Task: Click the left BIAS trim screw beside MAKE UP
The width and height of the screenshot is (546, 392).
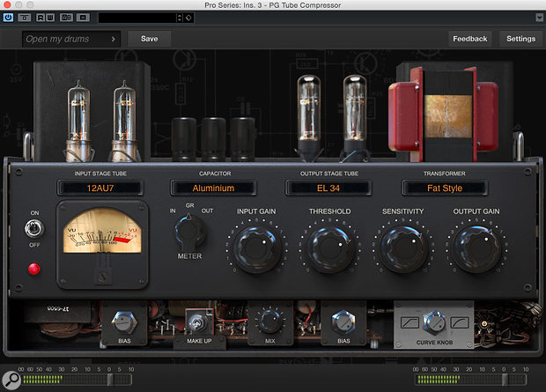Action: (124, 322)
